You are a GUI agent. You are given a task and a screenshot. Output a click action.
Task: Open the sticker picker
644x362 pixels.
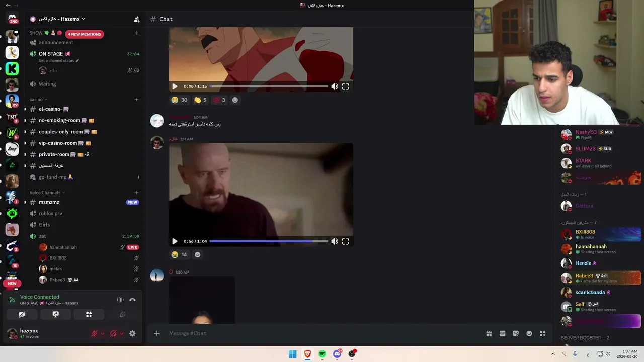point(516,333)
